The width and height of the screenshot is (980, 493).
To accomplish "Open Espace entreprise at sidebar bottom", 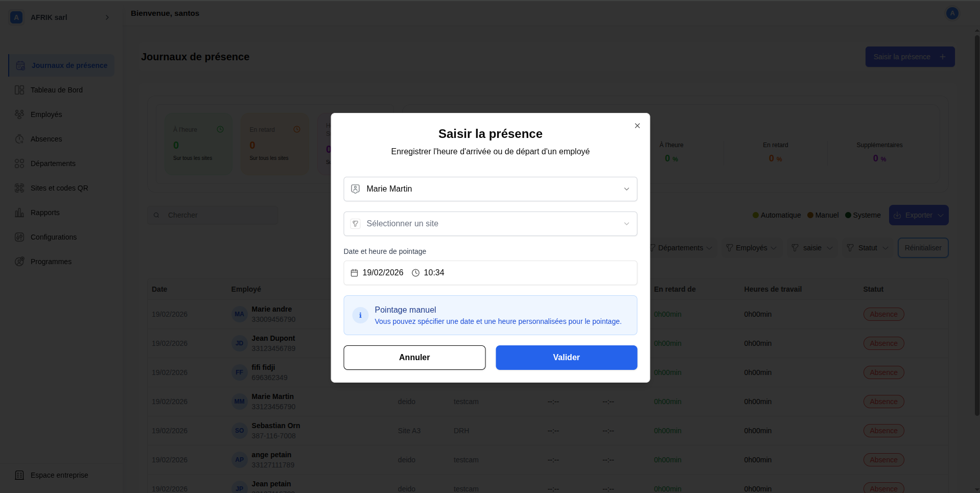I will 59,475.
